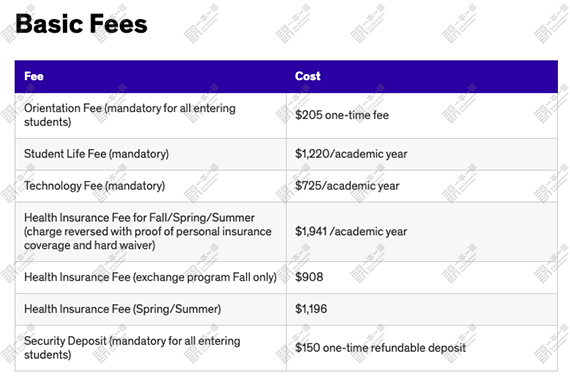This screenshot has height=381, width=570.
Task: Select the Fee column header
Action: point(34,76)
